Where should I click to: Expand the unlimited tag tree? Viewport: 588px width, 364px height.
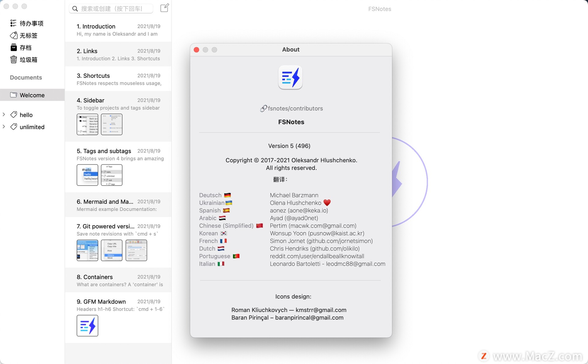(4, 127)
